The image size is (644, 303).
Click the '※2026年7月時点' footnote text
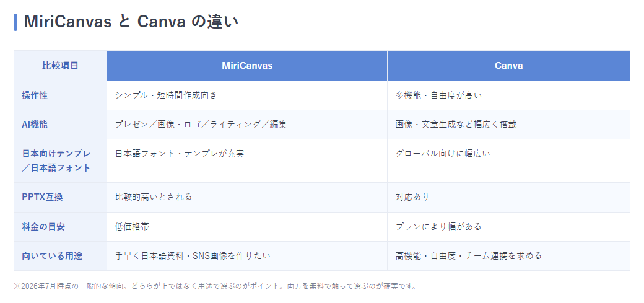point(215,286)
